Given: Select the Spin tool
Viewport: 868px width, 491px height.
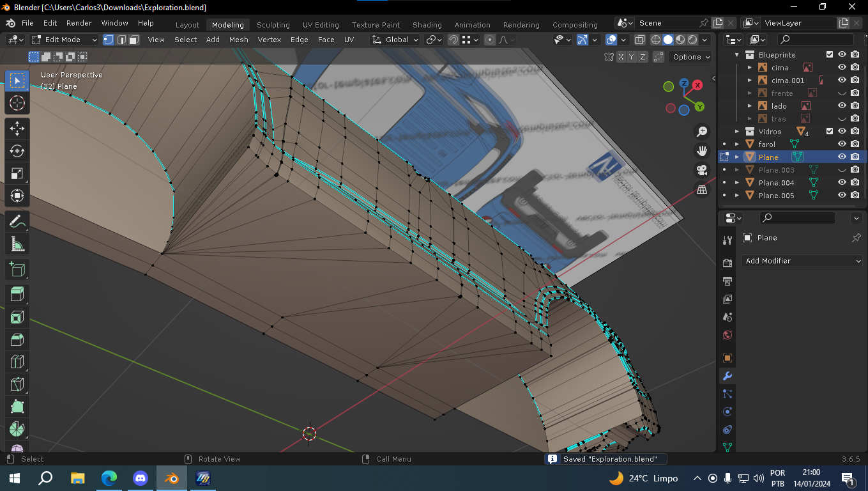Looking at the screenshot, I should pyautogui.click(x=17, y=429).
